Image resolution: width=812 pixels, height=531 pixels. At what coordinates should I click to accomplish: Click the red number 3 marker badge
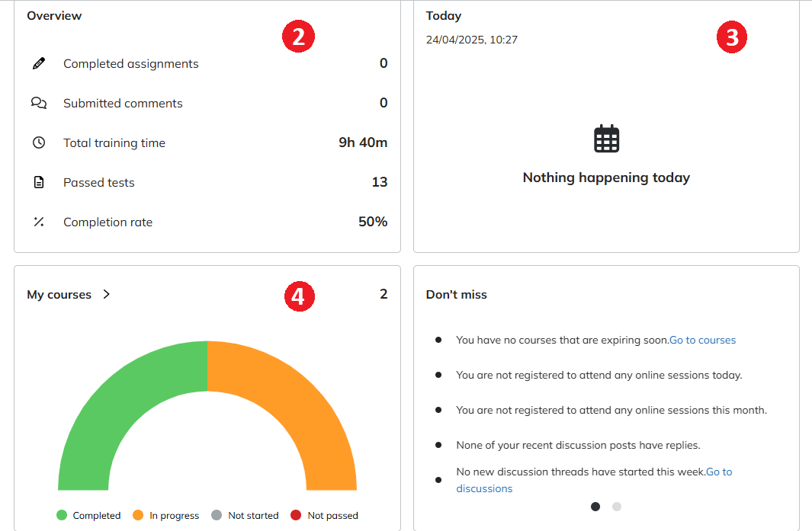coord(732,37)
